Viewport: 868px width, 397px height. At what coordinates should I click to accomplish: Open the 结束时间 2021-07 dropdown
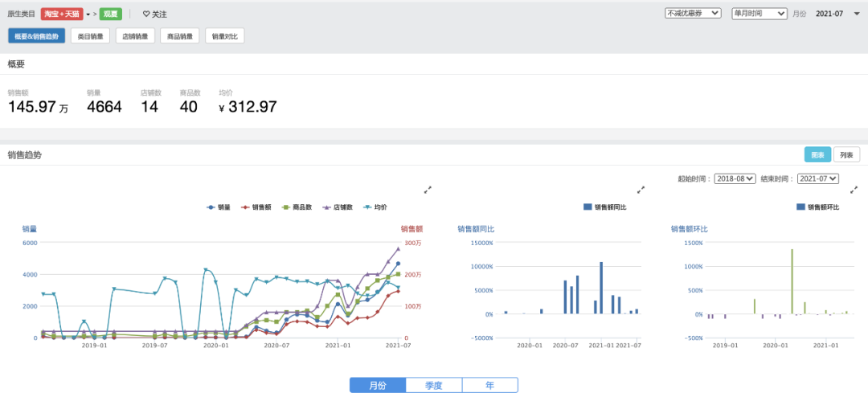point(818,179)
